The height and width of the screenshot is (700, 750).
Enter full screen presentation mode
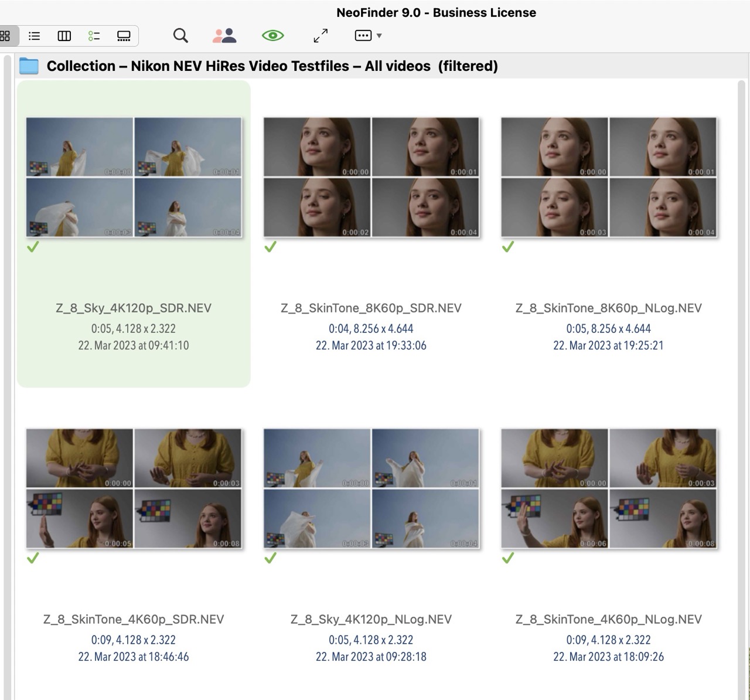coord(320,35)
